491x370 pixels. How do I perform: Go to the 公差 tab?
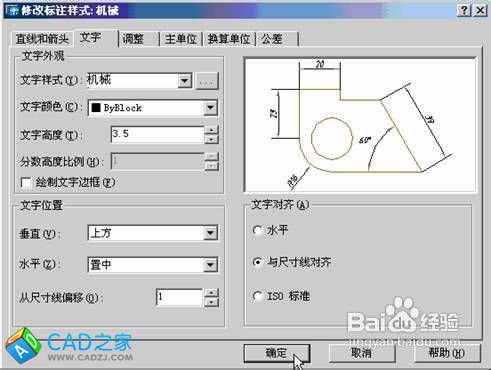(x=277, y=39)
